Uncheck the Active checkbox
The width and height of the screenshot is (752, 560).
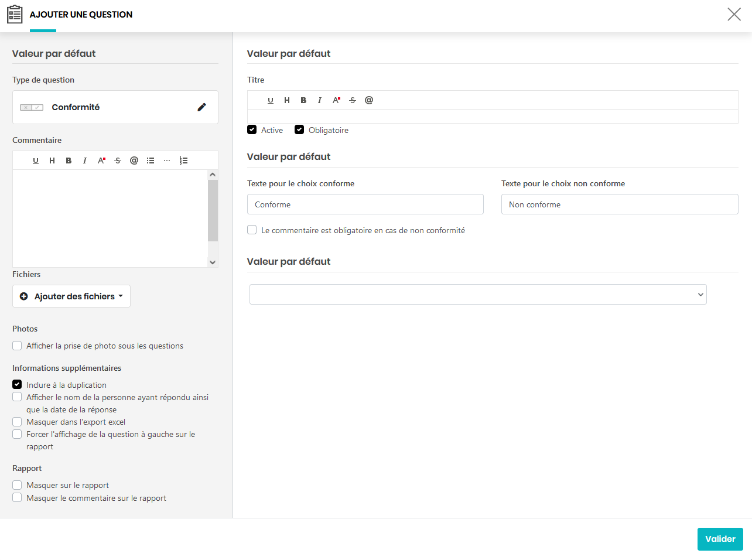click(252, 130)
